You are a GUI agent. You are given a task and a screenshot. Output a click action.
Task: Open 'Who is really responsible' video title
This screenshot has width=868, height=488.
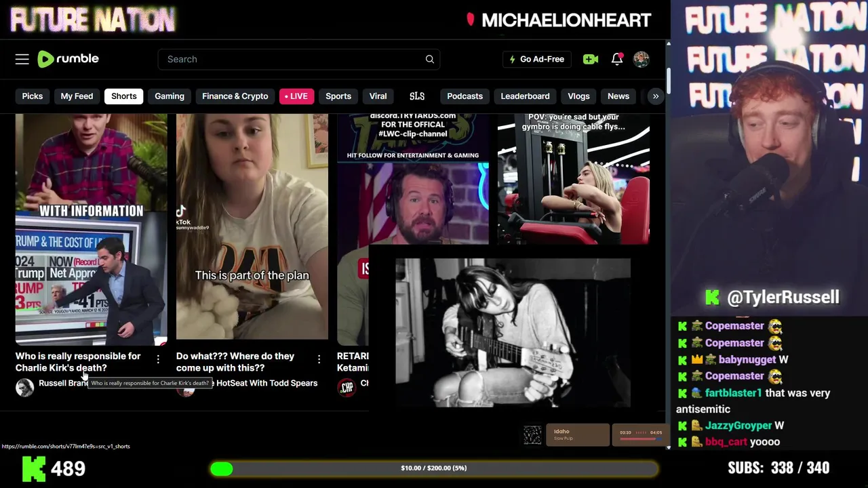click(x=78, y=362)
